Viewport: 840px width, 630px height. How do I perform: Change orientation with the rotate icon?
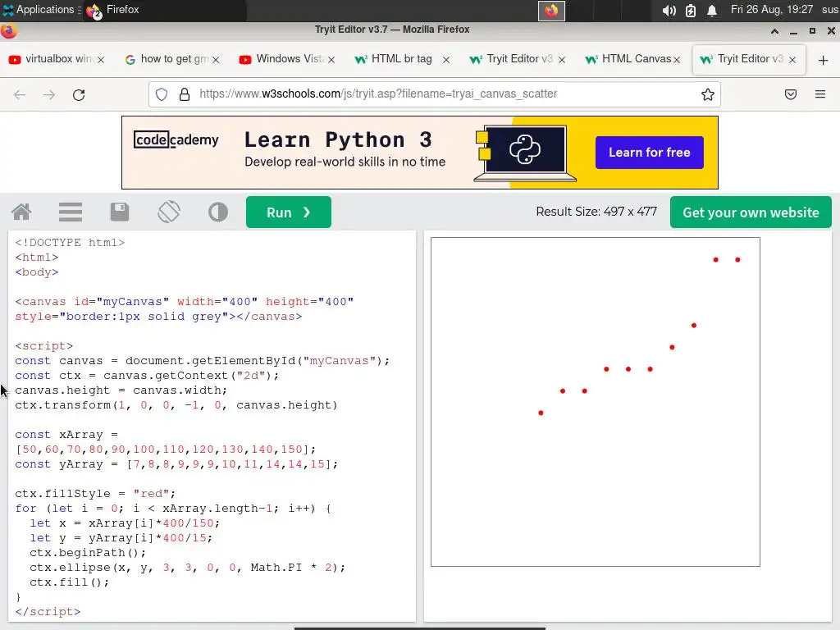pos(169,212)
